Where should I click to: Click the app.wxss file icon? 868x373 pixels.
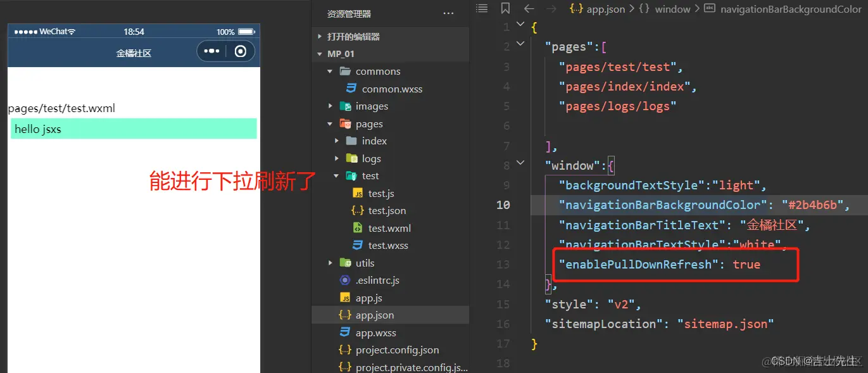pyautogui.click(x=345, y=332)
